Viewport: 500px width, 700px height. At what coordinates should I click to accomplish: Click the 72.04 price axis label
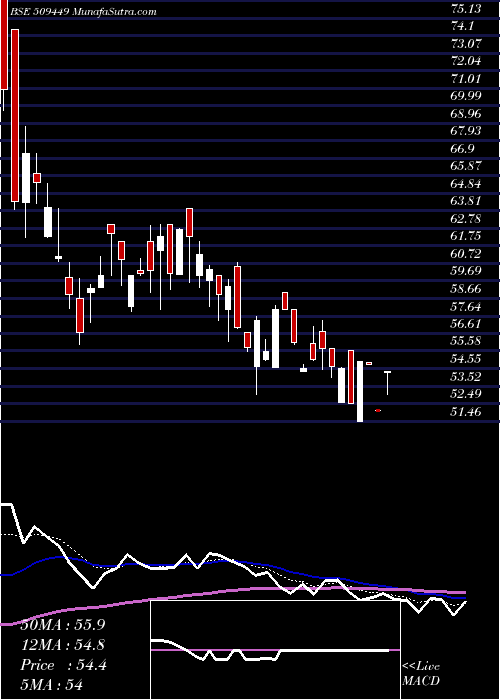point(466,62)
